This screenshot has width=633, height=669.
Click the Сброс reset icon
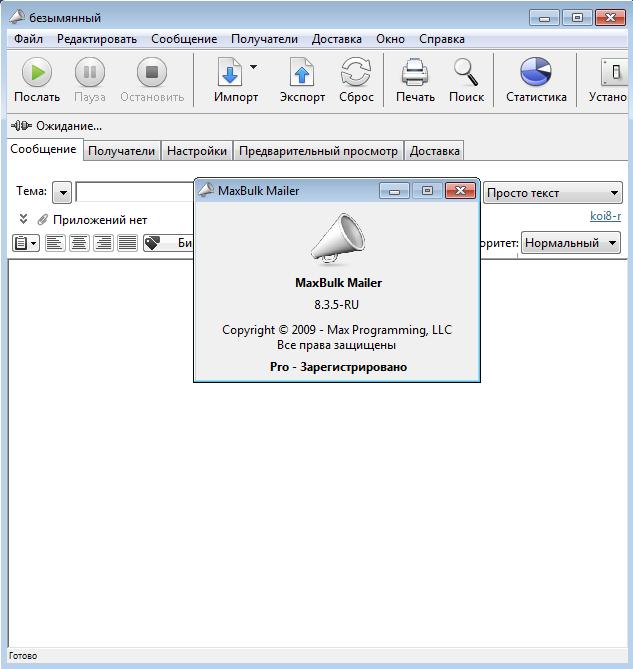tap(356, 72)
